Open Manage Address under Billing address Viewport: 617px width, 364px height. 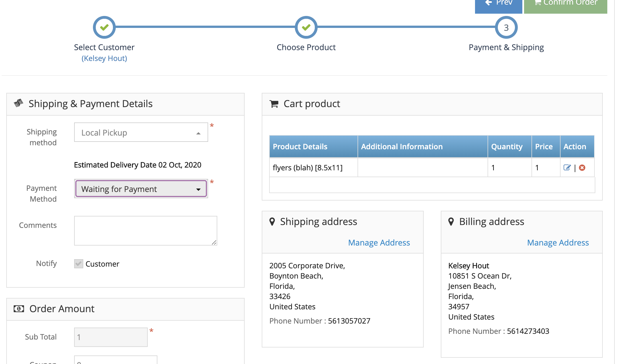[558, 243]
